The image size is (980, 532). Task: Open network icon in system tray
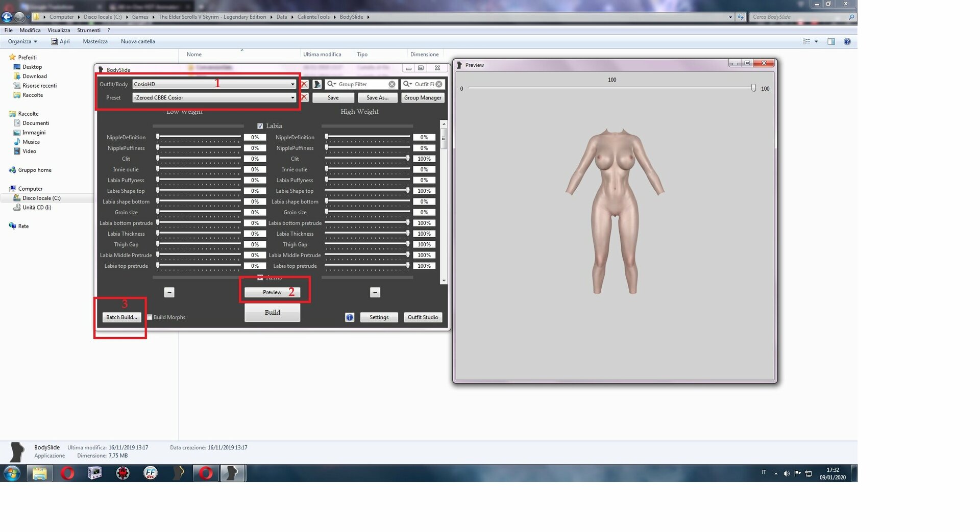(x=808, y=473)
